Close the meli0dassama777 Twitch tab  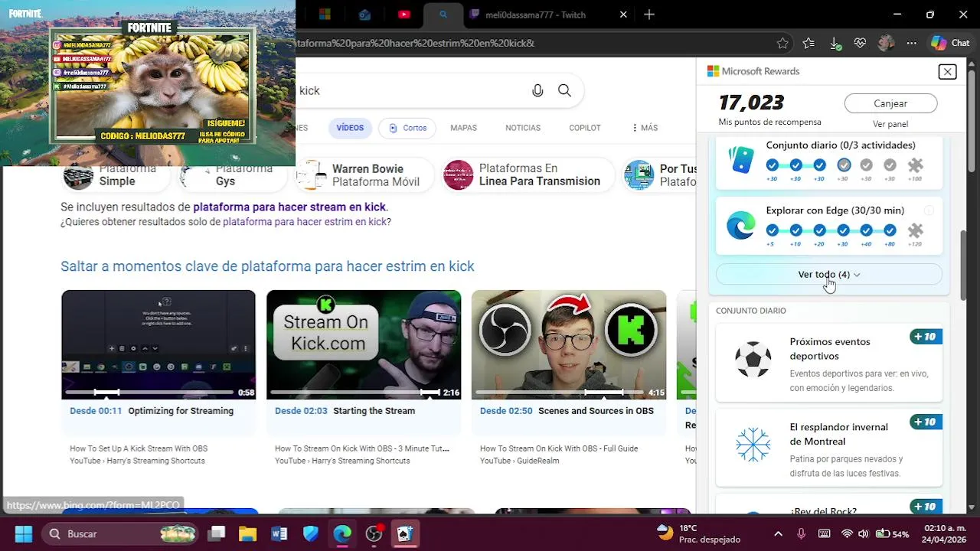pyautogui.click(x=623, y=15)
